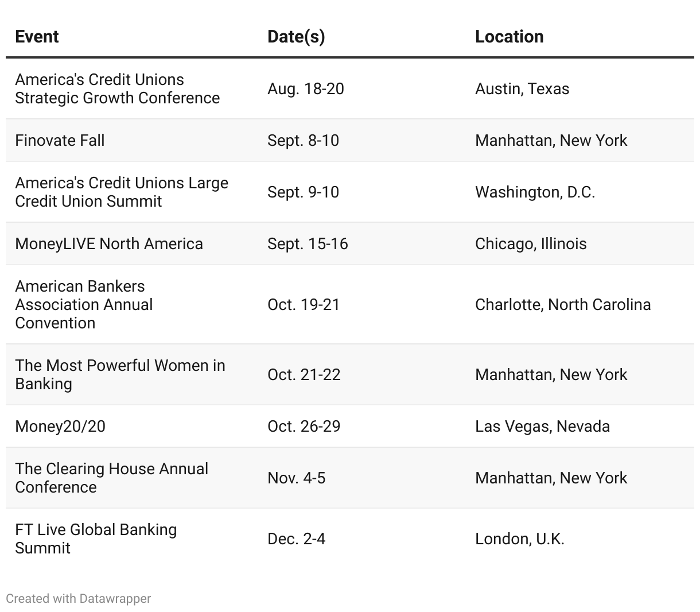This screenshot has width=700, height=612.
Task: Select the Finovate Fall event name
Action: coord(60,141)
